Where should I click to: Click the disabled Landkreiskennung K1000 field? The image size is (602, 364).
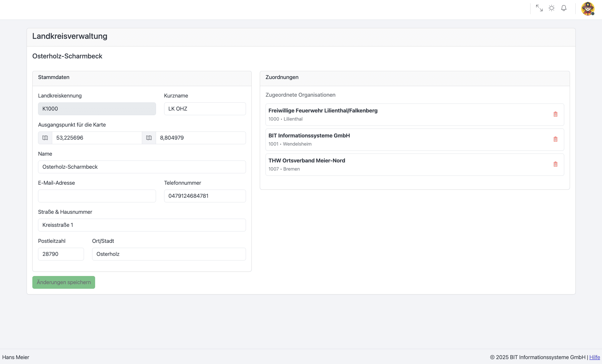tap(97, 109)
